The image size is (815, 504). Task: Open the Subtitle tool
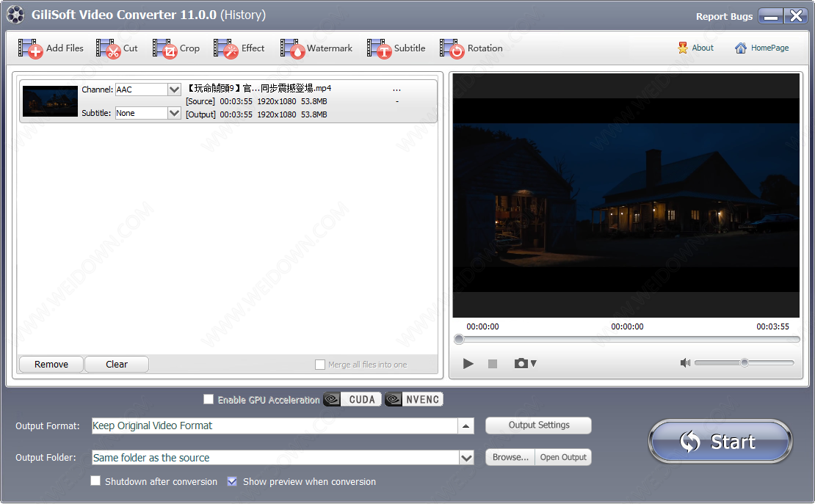click(x=380, y=48)
